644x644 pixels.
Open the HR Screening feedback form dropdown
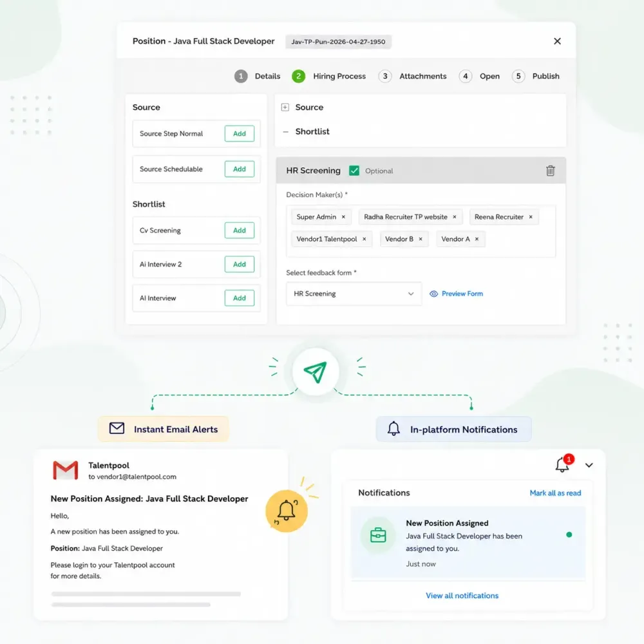[x=354, y=294]
